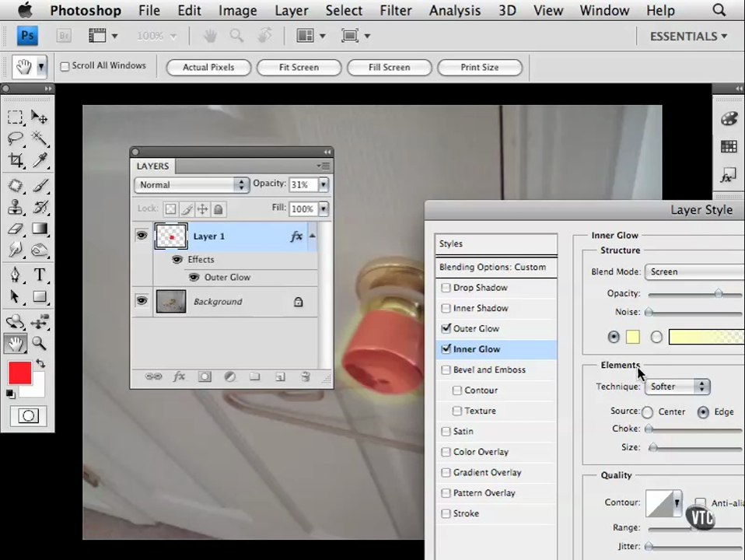Create a new layer icon
Viewport: 745px width, 560px height.
coord(280,376)
